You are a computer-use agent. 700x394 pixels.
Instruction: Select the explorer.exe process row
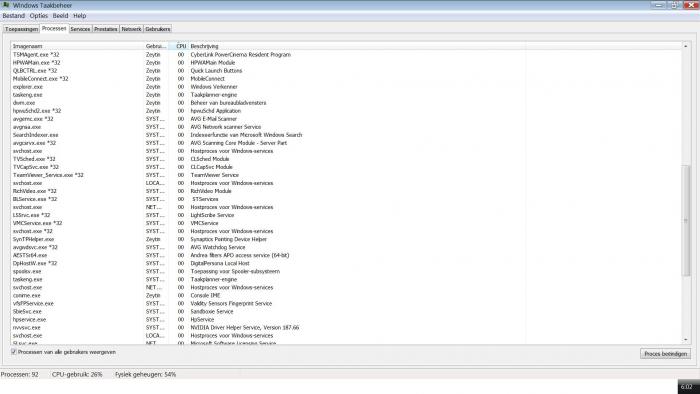[346, 87]
